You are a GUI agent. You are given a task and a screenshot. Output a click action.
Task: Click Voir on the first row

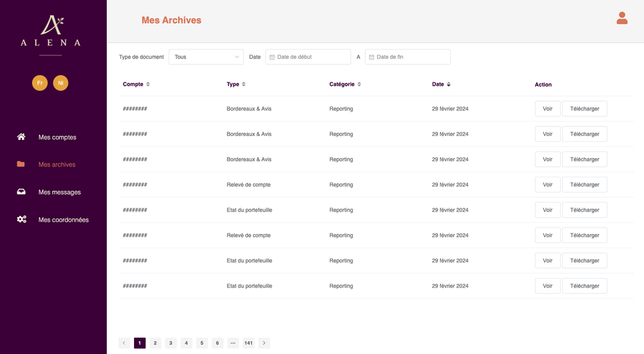point(547,109)
